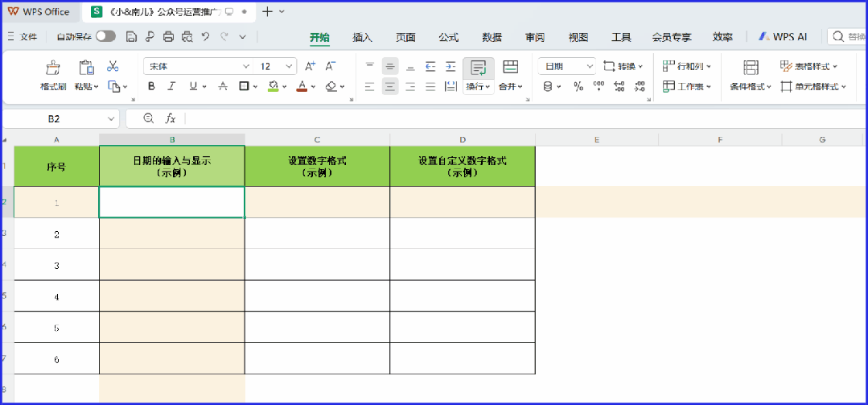Undo the last action
The image size is (868, 405).
point(205,36)
